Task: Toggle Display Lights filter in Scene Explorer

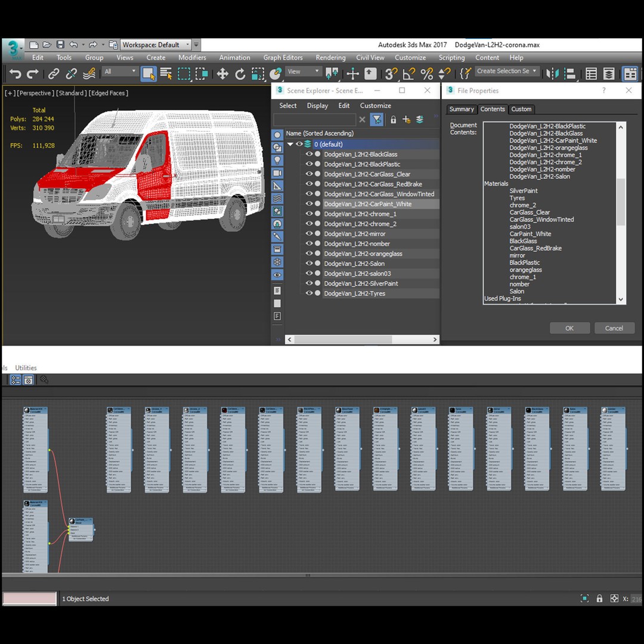Action: [277, 160]
